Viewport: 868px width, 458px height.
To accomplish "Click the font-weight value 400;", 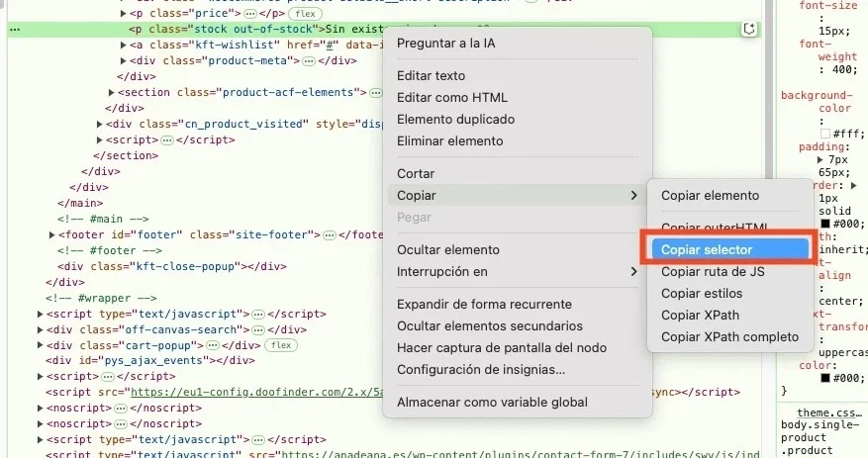I will coord(845,69).
